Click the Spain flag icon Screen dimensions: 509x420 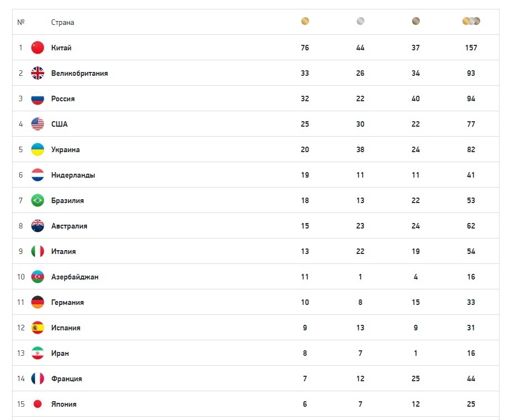coord(38,328)
